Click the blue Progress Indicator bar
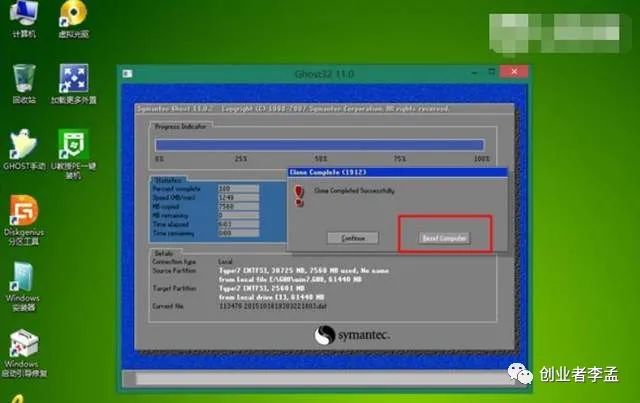The height and width of the screenshot is (403, 640). [320, 145]
